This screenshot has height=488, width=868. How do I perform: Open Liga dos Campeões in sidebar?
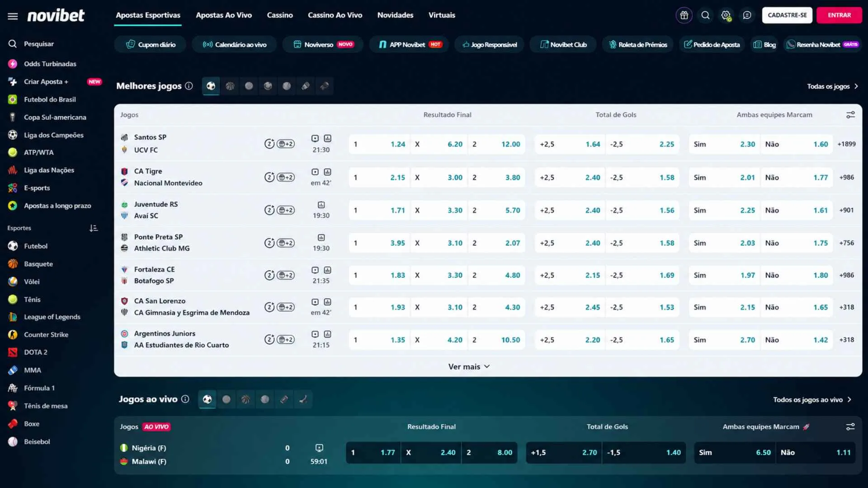click(x=53, y=135)
